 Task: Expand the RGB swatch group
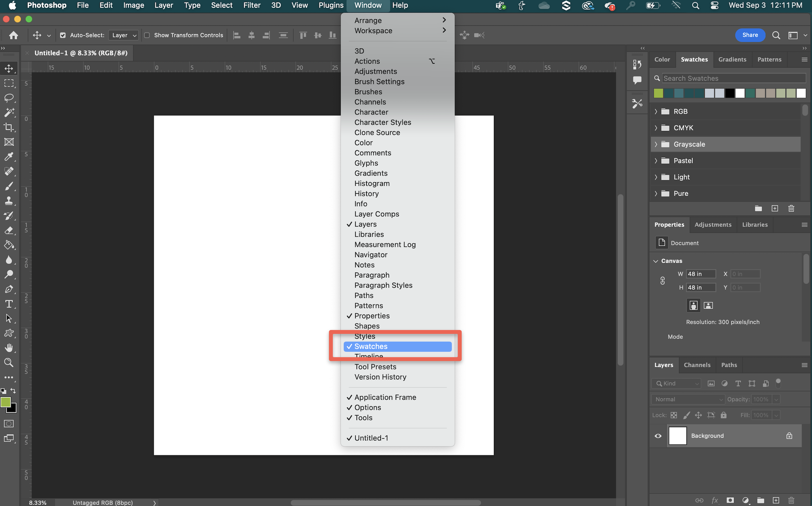pyautogui.click(x=656, y=111)
